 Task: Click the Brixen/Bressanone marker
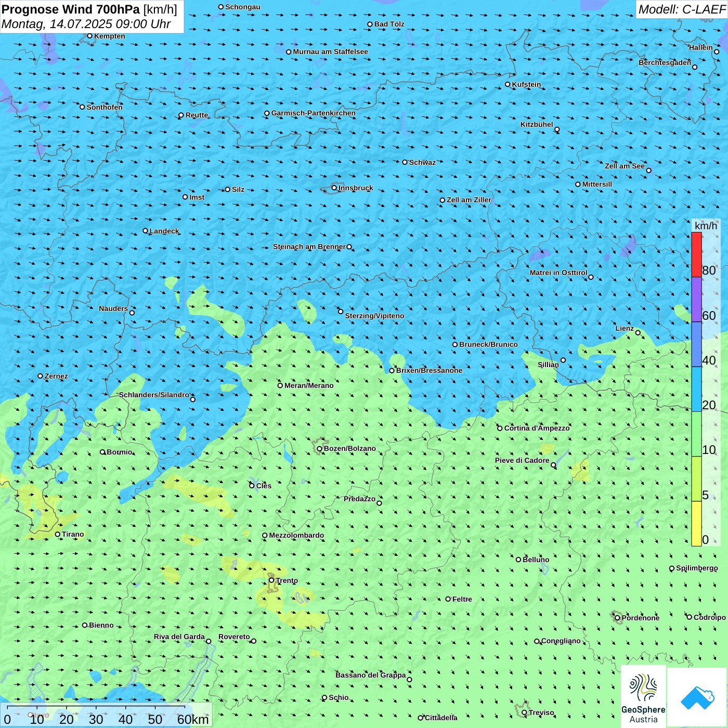pos(392,371)
